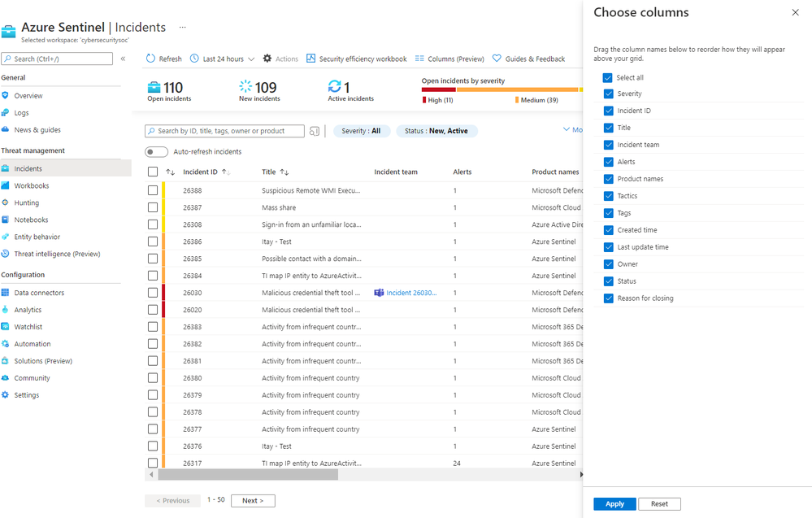The image size is (812, 518).
Task: Click the Watchlist icon in sidebar
Action: point(5,327)
